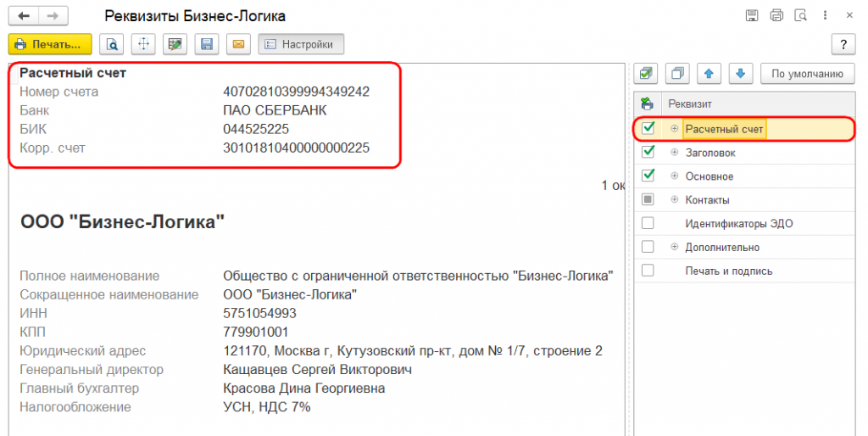The width and height of the screenshot is (868, 436).
Task: Click the КПП value 779901001
Action: [256, 332]
